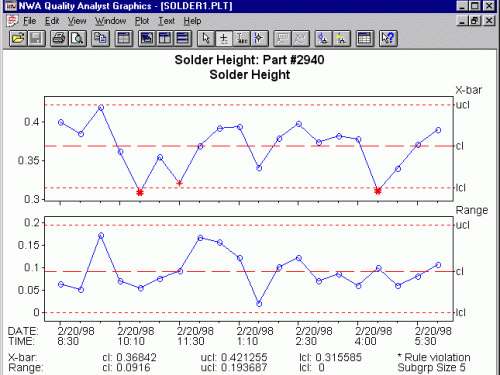
Task: Click the blue chart annotation icon
Action: tap(323, 38)
